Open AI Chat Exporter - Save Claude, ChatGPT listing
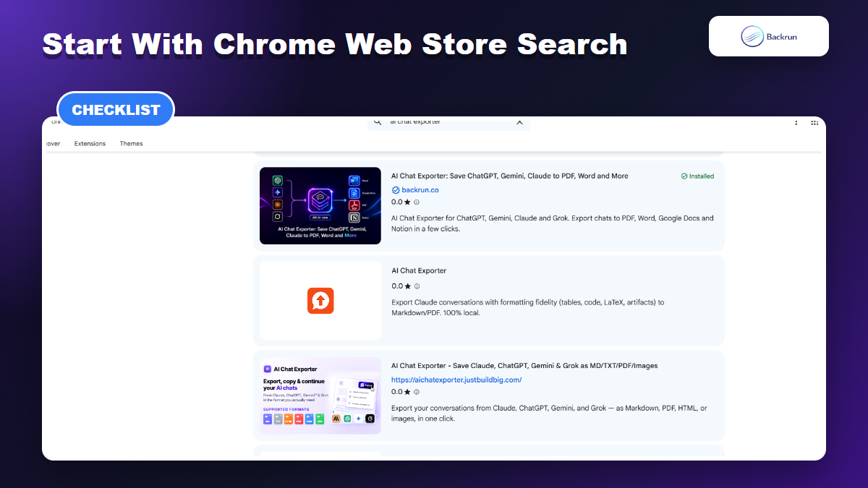 click(x=524, y=366)
